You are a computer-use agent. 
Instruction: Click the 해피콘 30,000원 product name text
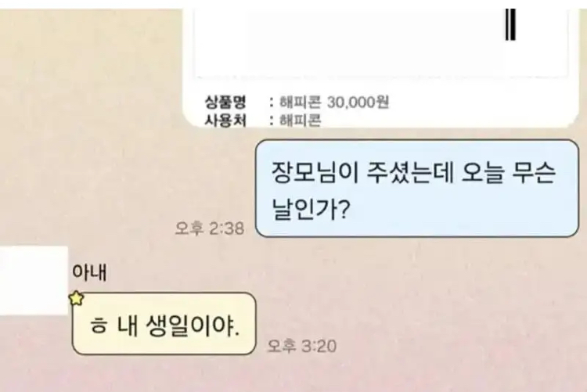[x=334, y=102]
